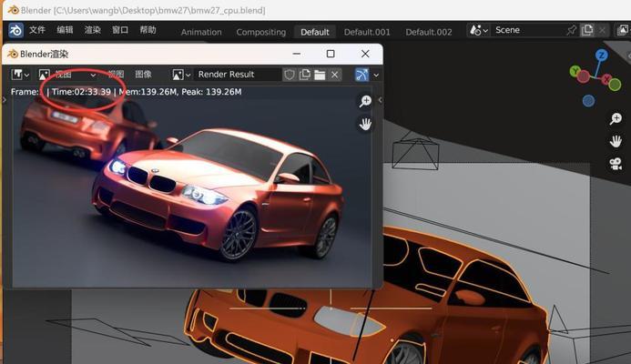Open the 编辑 menu

[65, 30]
